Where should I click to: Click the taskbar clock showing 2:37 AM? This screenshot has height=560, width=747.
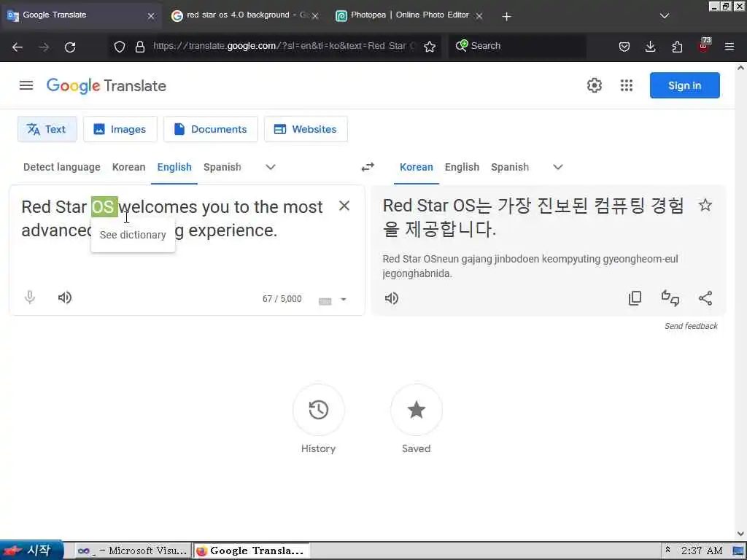(702, 551)
